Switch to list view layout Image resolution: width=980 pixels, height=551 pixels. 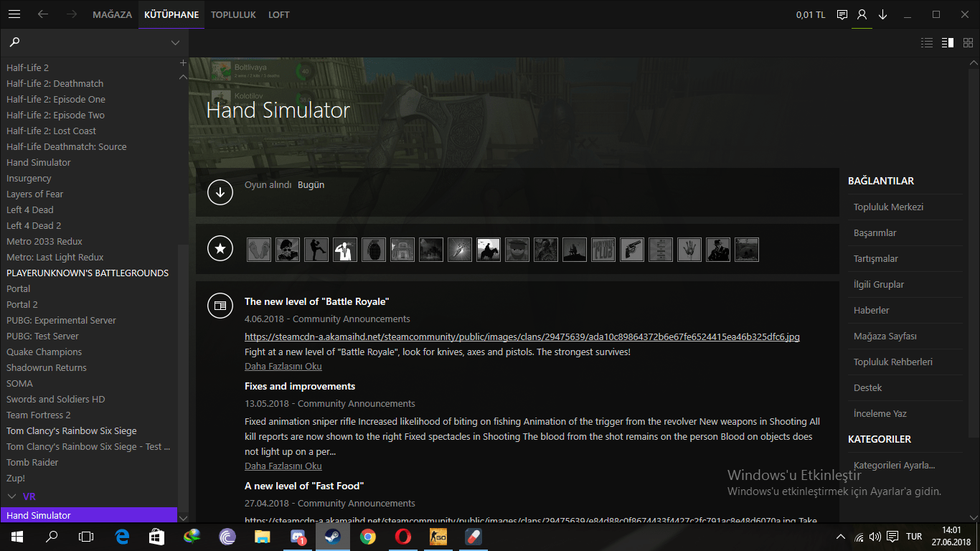pos(927,42)
